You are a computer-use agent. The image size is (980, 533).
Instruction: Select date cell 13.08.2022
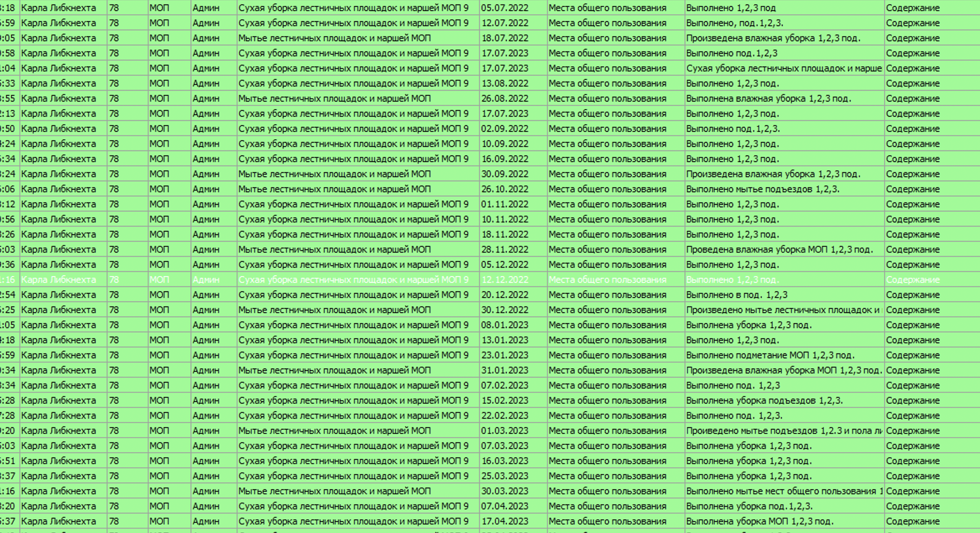click(504, 84)
